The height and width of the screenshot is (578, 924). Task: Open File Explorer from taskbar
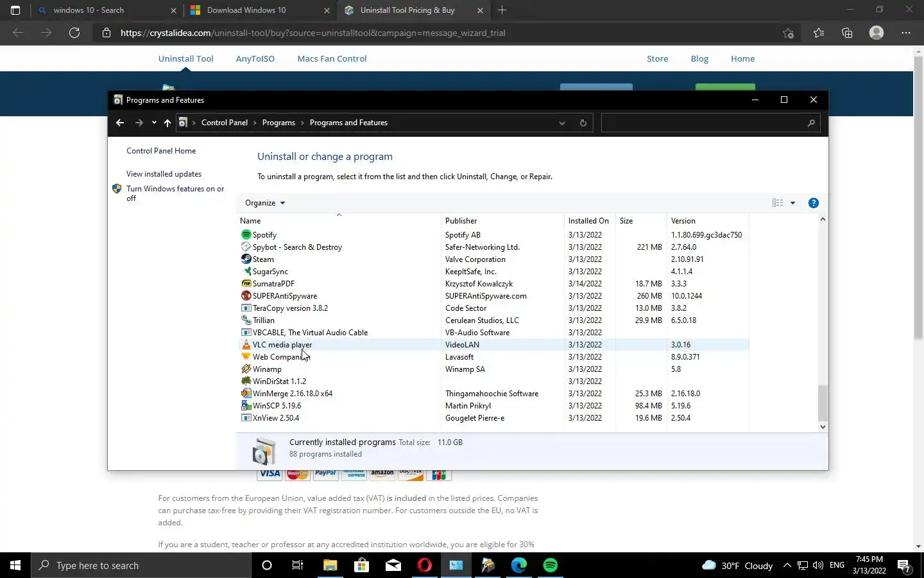click(330, 565)
